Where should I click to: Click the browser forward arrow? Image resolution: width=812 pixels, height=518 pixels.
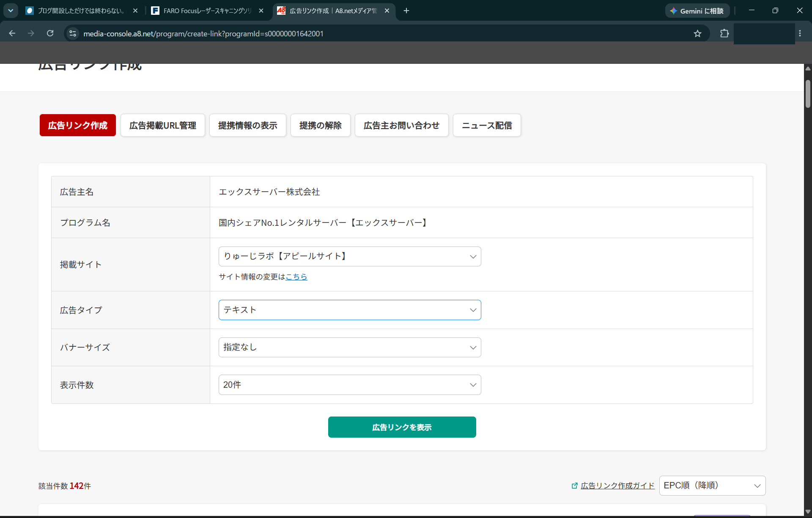pos(31,33)
